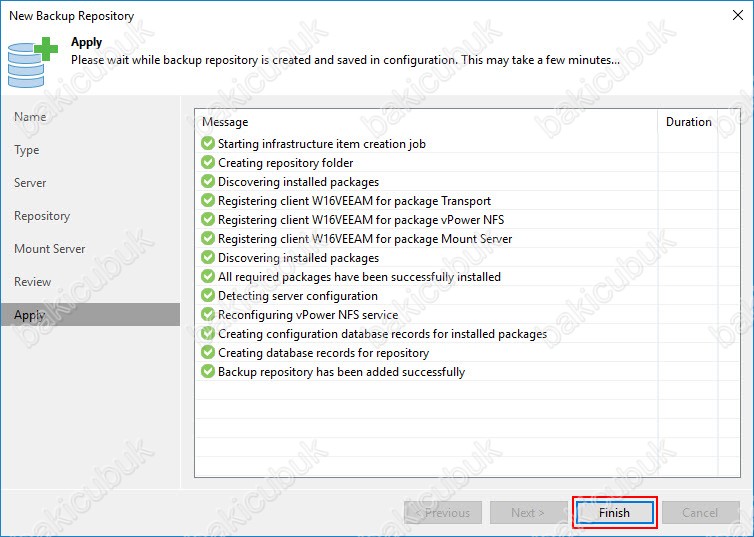Select 'Creating database records for repository' text

[x=323, y=353]
